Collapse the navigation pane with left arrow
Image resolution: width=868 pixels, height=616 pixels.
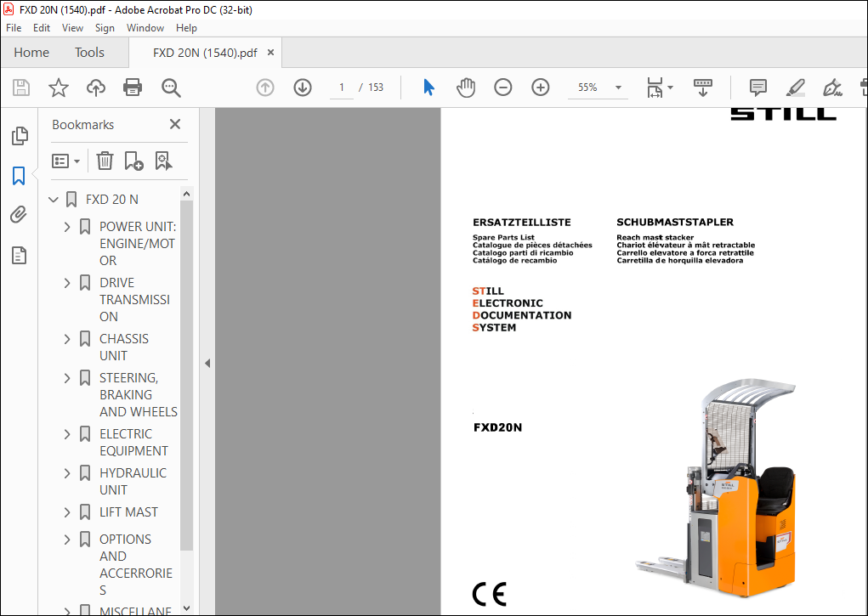click(x=207, y=363)
